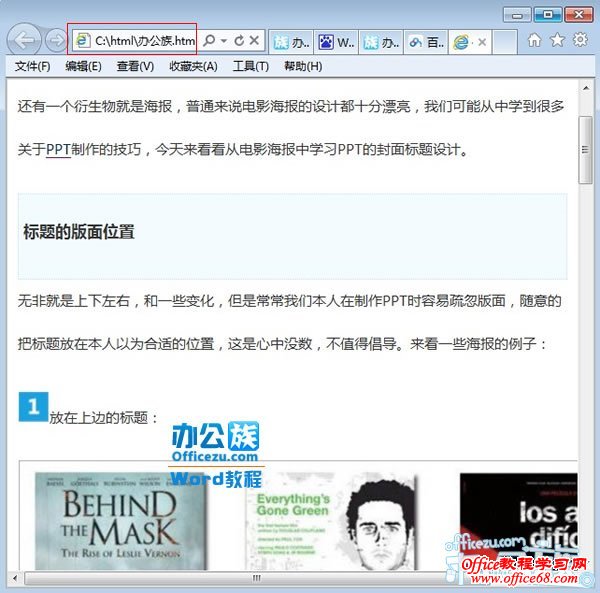The height and width of the screenshot is (593, 600).
Task: Click the blue number 1 badge
Action: (33, 407)
